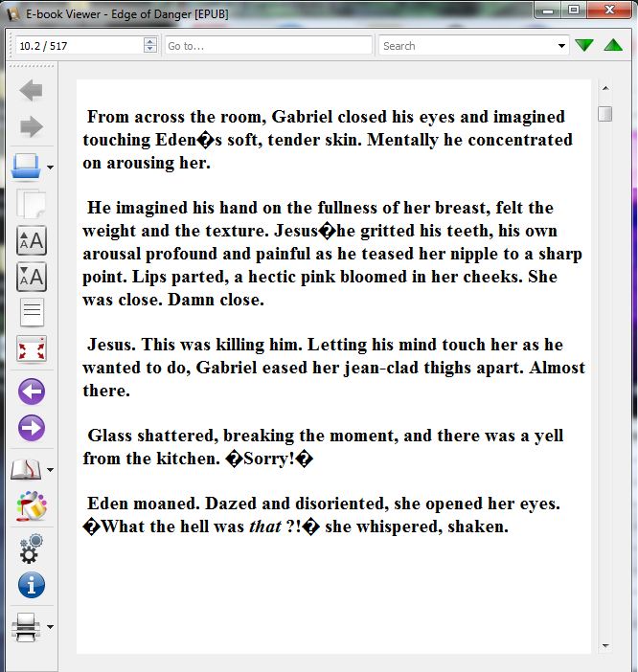This screenshot has width=638, height=672.
Task: Print the ebook with printer icon
Action: [x=26, y=627]
